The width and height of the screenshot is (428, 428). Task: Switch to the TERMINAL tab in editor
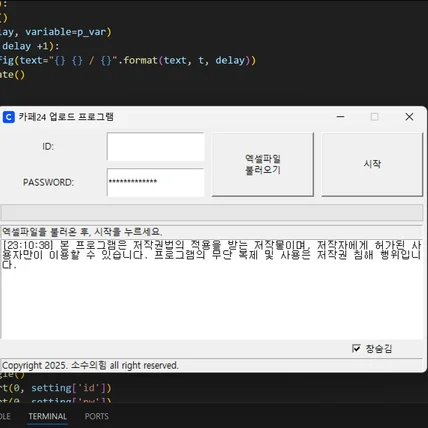coord(48,416)
